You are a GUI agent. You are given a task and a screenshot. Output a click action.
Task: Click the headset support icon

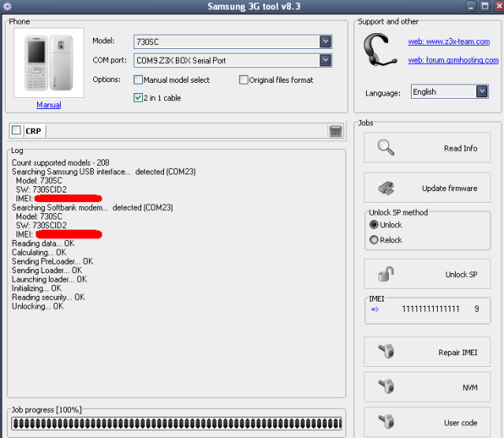[380, 50]
